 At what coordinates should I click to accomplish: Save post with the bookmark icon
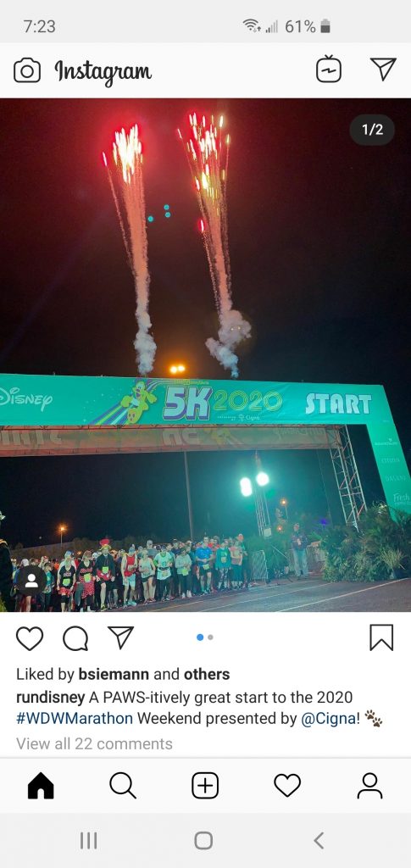coord(381,637)
